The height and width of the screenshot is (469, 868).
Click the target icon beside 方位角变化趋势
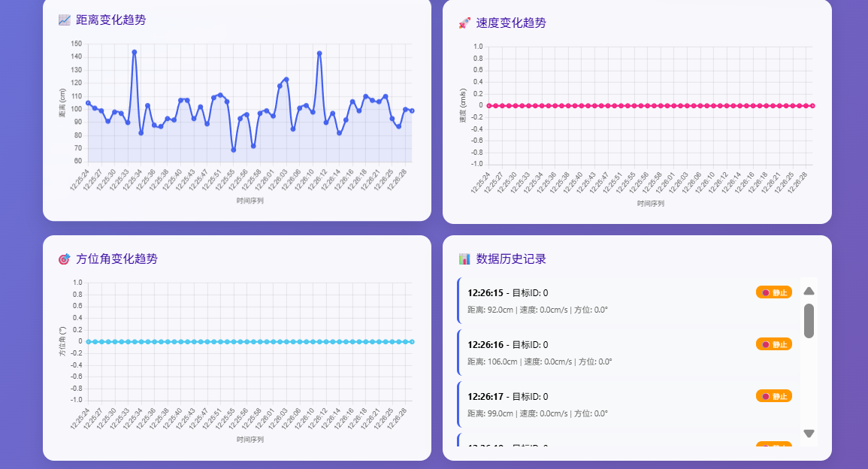point(64,259)
